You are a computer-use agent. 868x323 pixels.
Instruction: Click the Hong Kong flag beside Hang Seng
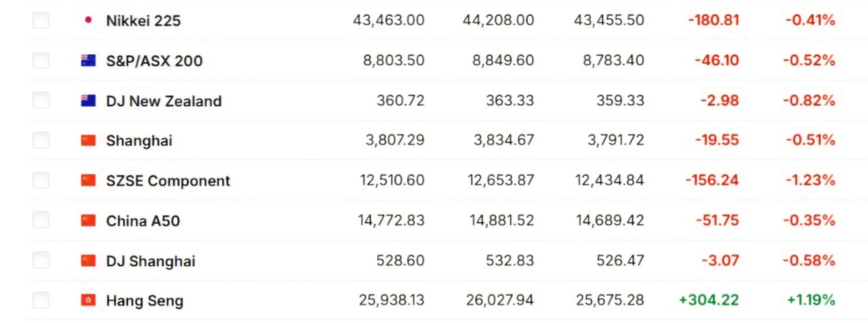(88, 300)
